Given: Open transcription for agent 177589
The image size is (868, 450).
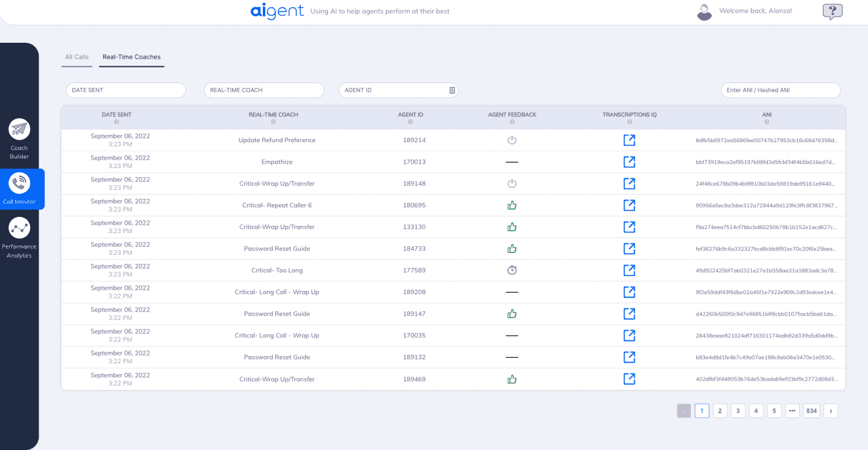Looking at the screenshot, I should tap(629, 270).
